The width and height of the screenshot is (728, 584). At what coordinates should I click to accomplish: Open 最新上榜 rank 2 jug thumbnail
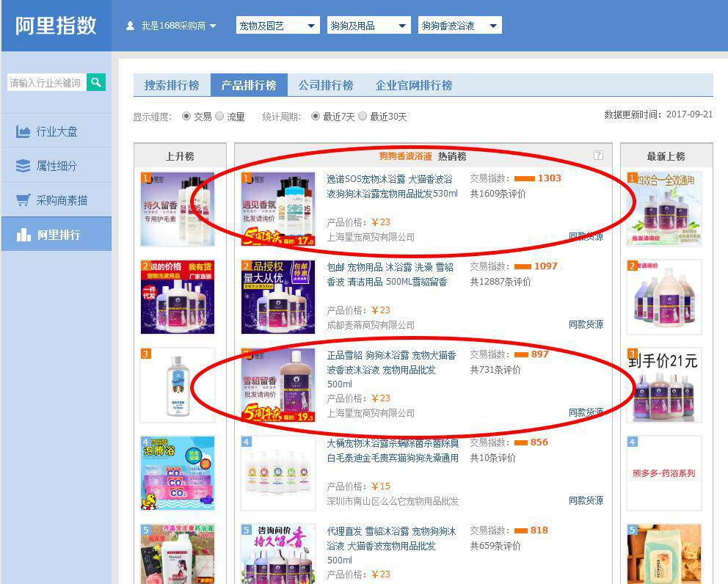tap(664, 297)
